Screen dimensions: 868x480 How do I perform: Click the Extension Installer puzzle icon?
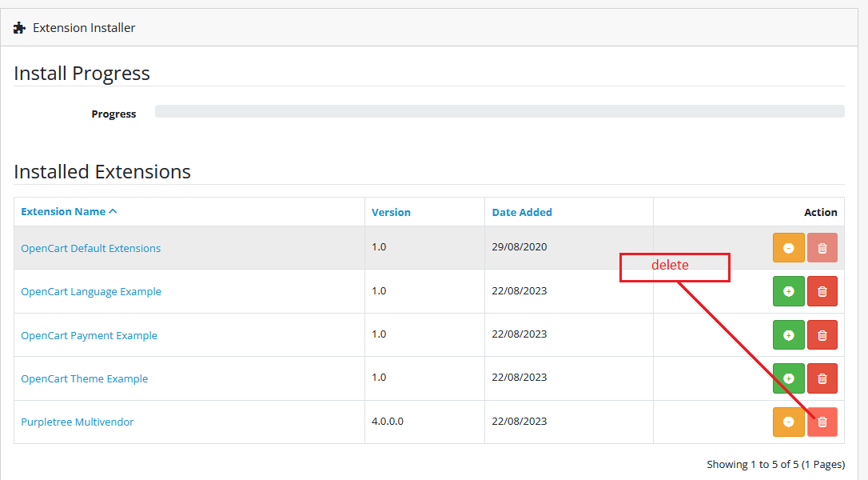[x=19, y=28]
